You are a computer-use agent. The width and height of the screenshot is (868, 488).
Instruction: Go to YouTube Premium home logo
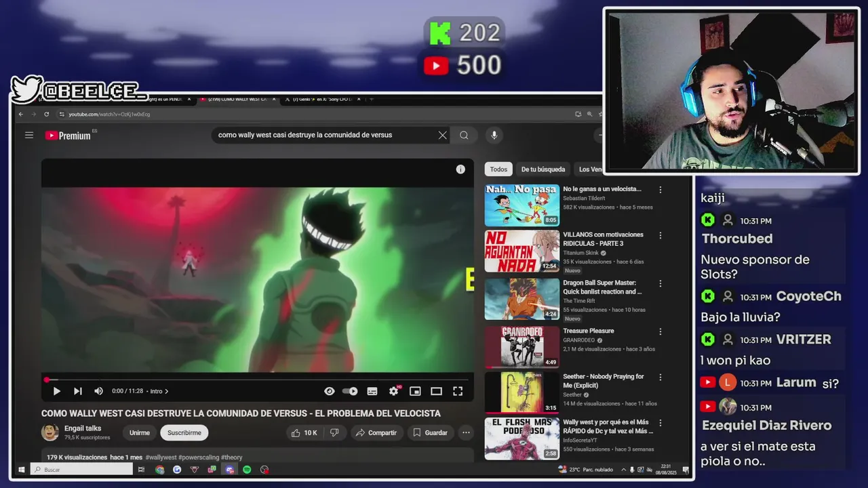[x=68, y=136]
